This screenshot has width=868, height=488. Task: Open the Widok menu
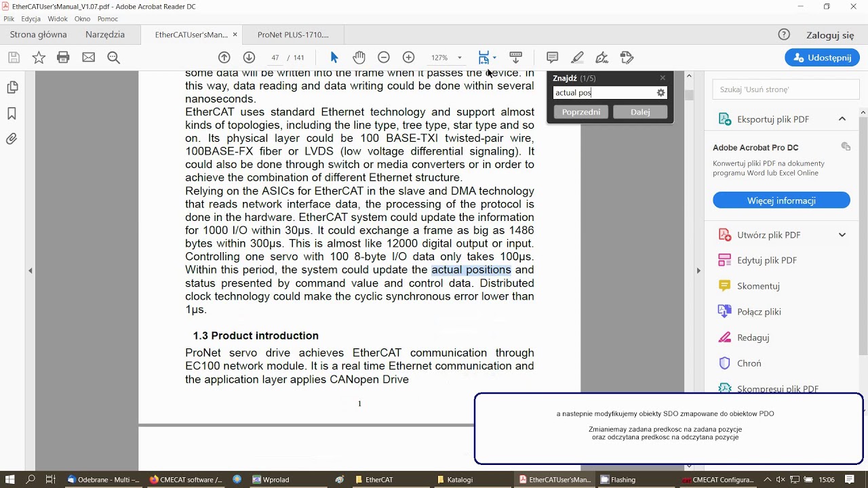point(57,19)
